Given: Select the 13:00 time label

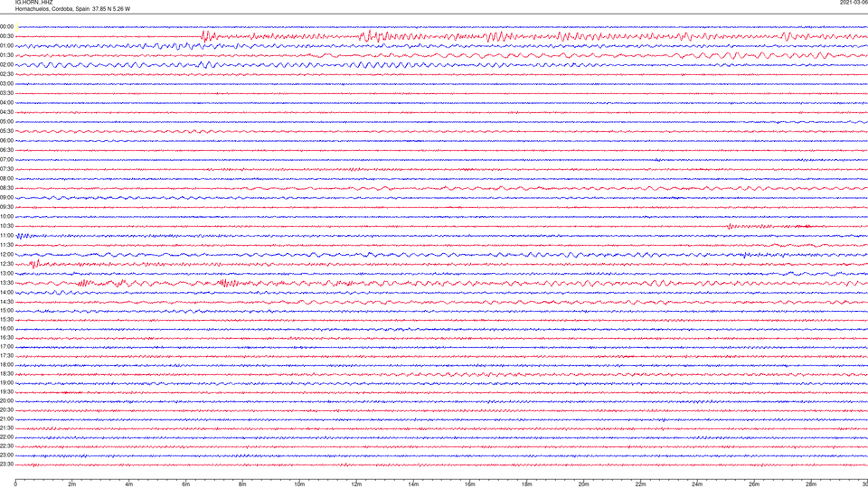Looking at the screenshot, I should (6, 273).
